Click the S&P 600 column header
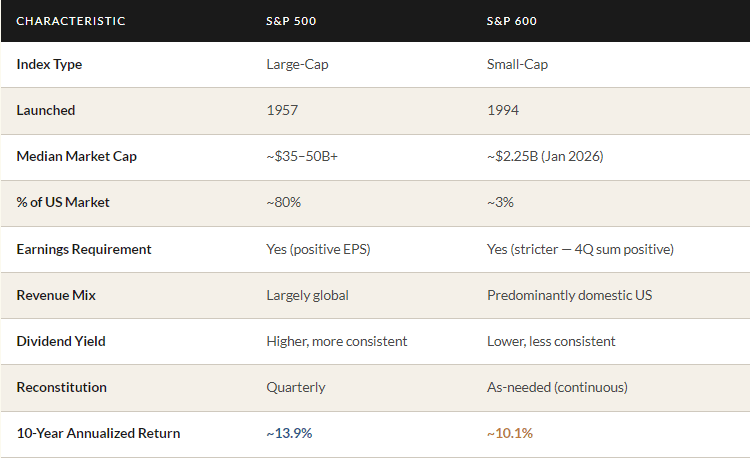 511,20
